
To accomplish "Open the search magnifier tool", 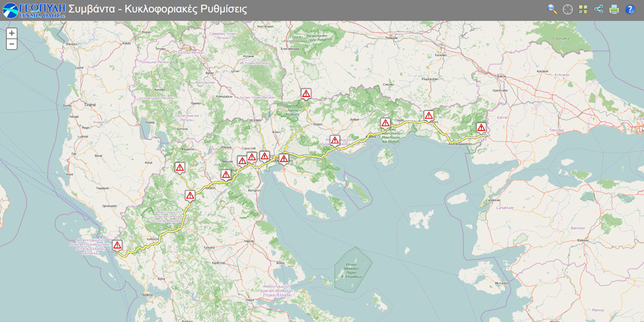I will (552, 9).
